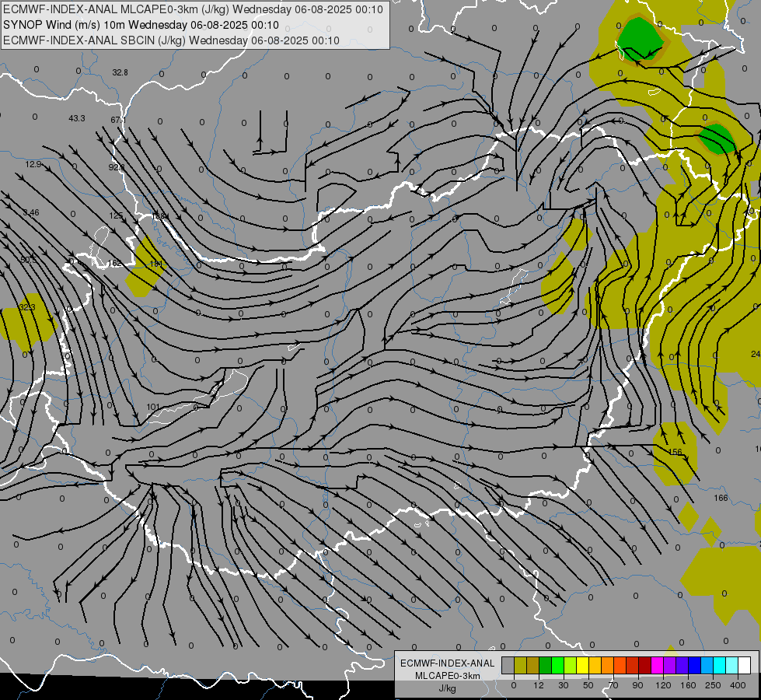
Task: Click the legend tick label 30
Action: point(564,685)
